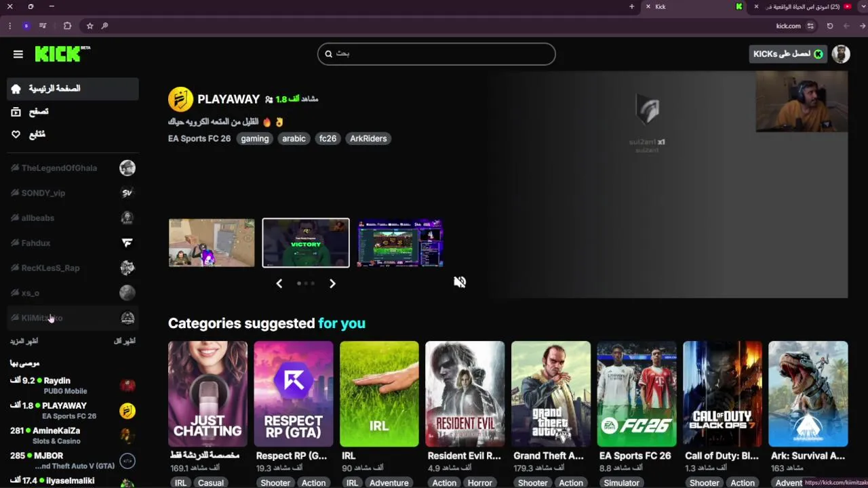The height and width of the screenshot is (488, 868).
Task: Open allbeabs channel in sidebar
Action: pyautogui.click(x=73, y=218)
